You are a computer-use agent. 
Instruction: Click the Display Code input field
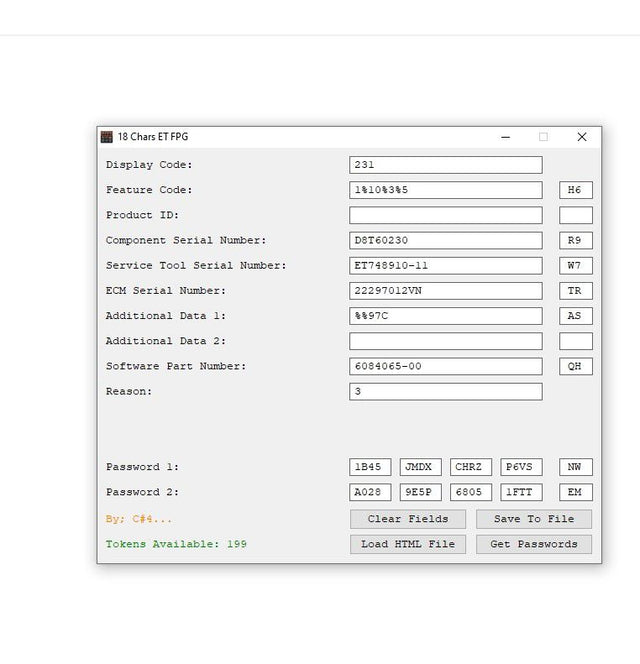click(446, 165)
